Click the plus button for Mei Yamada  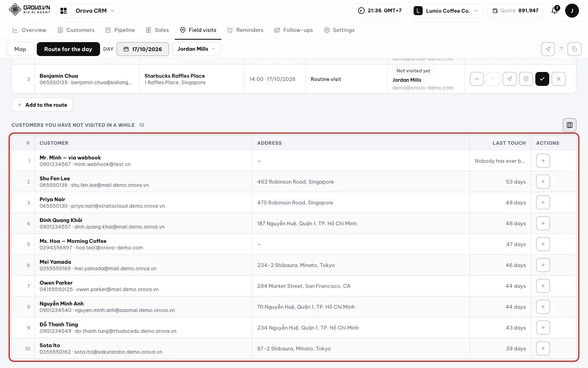click(x=543, y=265)
